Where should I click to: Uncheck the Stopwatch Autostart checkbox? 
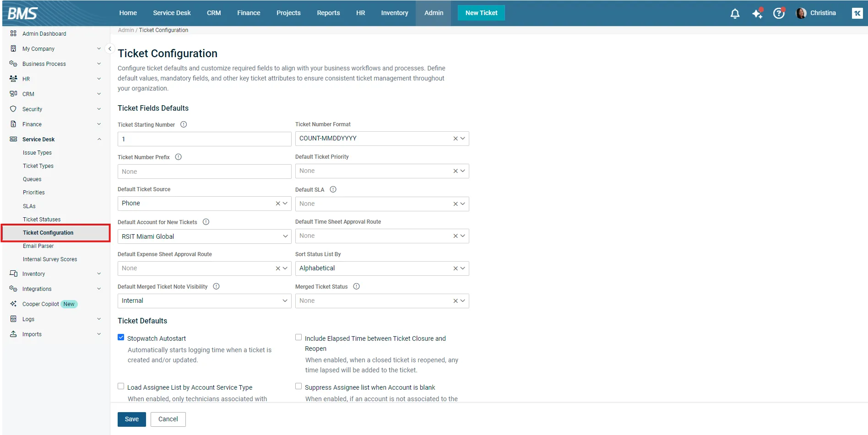pyautogui.click(x=121, y=338)
